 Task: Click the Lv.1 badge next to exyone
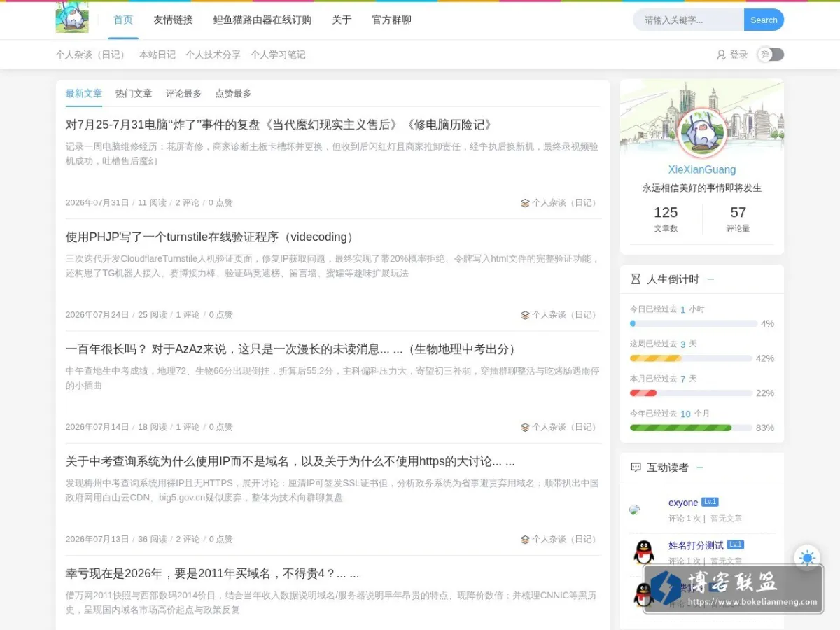click(x=710, y=502)
